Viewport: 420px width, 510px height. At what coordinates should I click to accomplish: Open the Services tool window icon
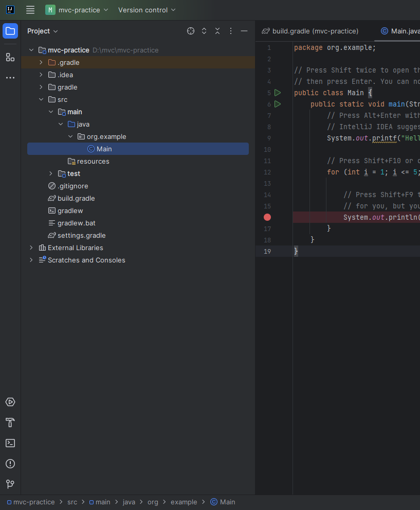10,402
